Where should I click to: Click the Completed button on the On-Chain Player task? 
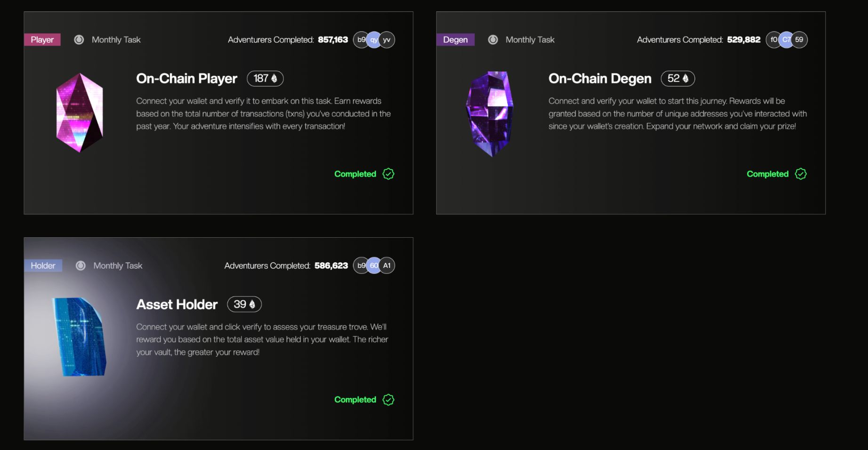pyautogui.click(x=355, y=174)
